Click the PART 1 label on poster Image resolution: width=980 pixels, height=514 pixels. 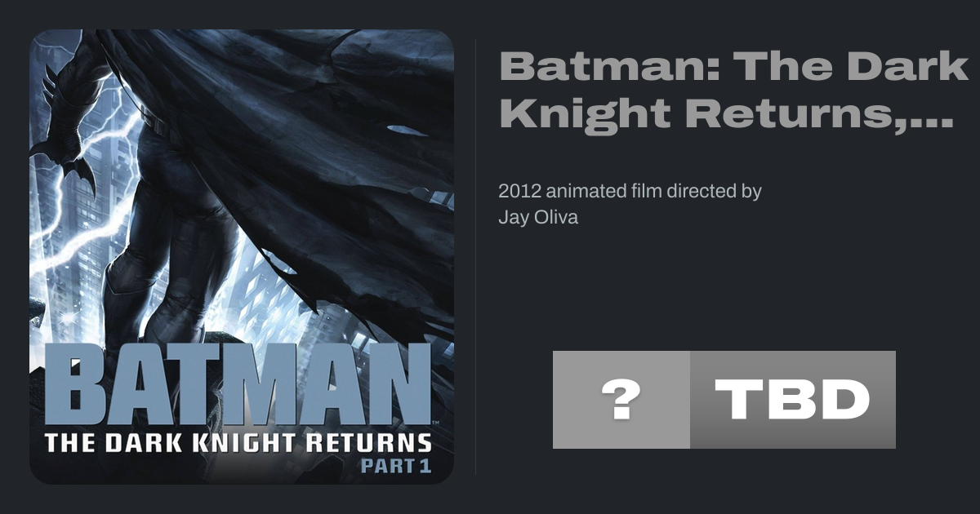tap(395, 467)
